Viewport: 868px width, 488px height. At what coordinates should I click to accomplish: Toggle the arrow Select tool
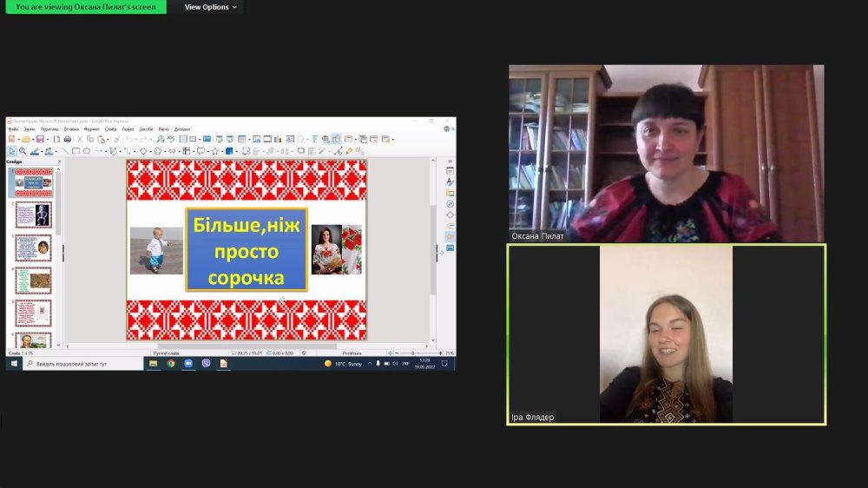pyautogui.click(x=12, y=151)
